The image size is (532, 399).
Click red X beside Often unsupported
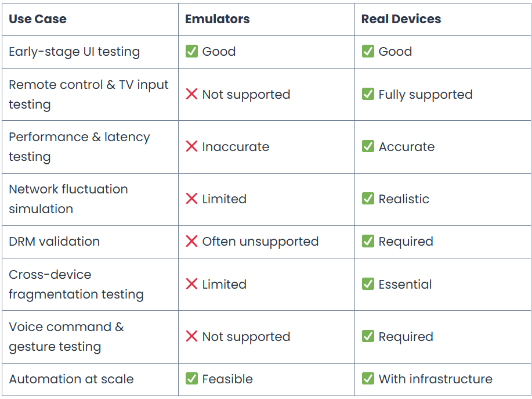click(x=191, y=241)
